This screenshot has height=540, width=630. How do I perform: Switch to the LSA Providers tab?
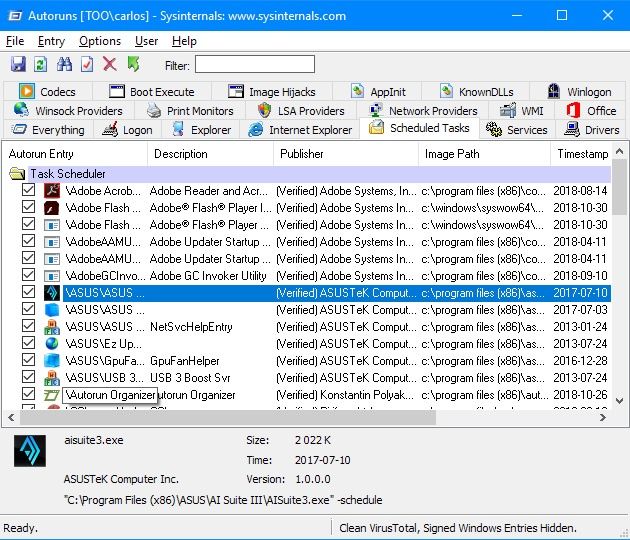(x=301, y=110)
